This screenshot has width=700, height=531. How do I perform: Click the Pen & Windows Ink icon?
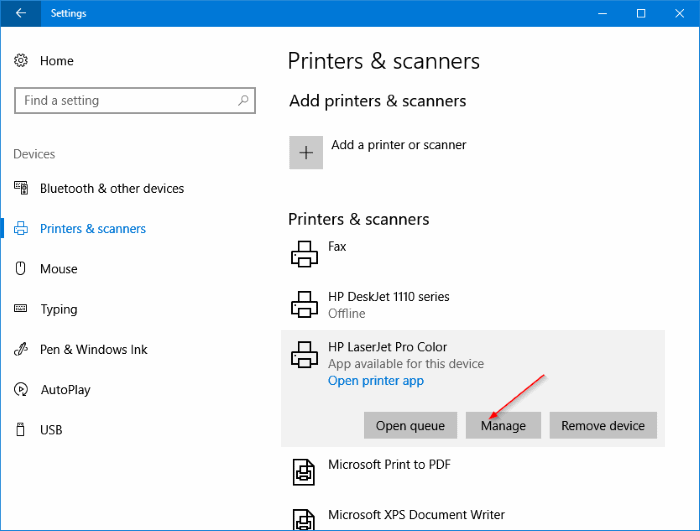21,349
